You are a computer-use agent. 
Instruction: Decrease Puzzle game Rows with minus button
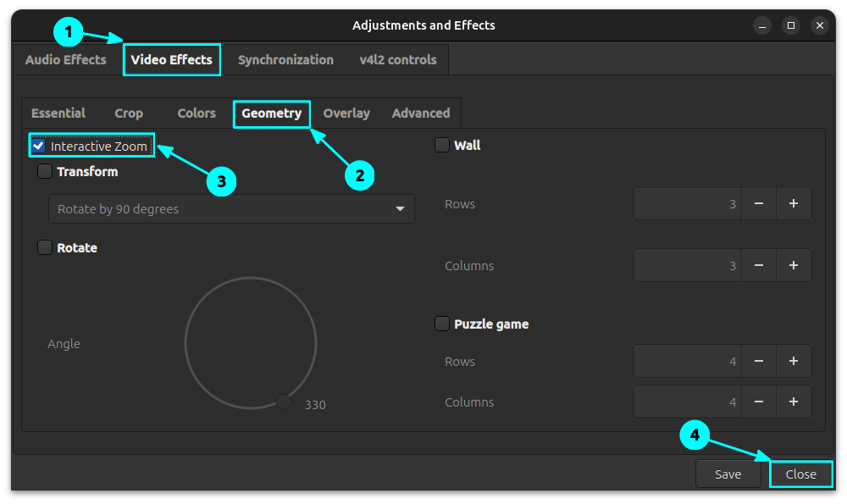click(x=759, y=361)
